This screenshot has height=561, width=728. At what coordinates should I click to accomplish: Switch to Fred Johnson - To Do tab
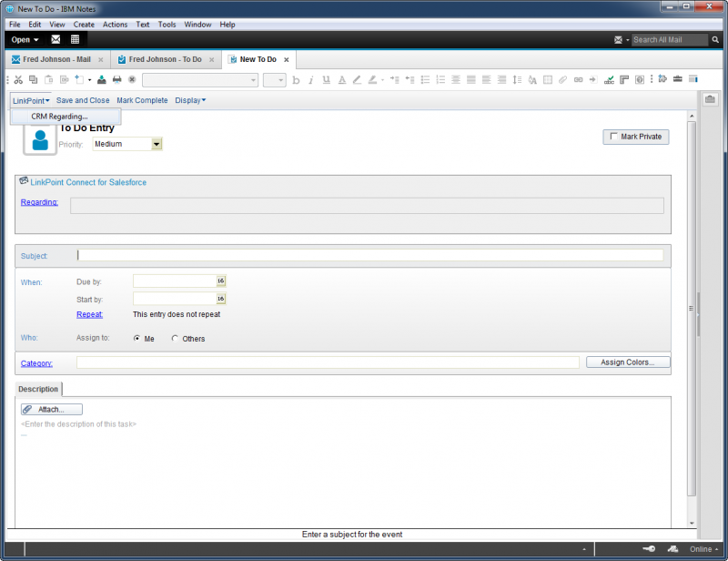[166, 59]
